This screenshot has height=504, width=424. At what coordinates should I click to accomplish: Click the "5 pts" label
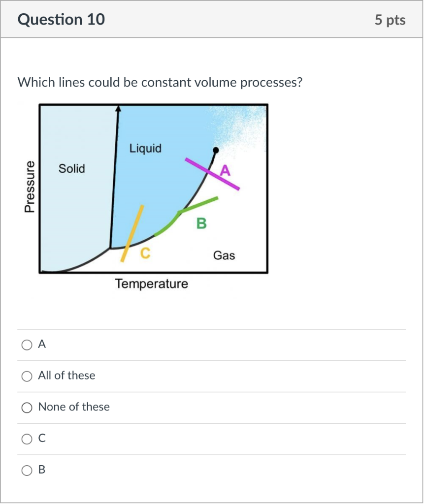pyautogui.click(x=391, y=20)
